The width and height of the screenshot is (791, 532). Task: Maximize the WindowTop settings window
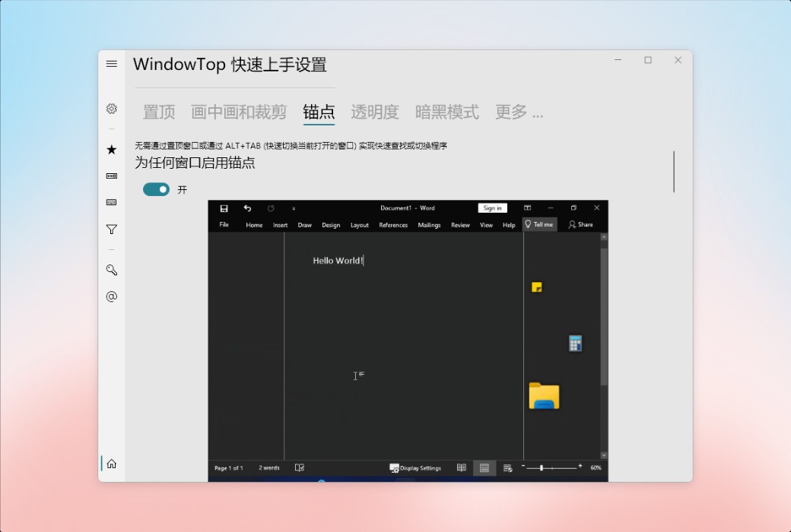(x=648, y=60)
